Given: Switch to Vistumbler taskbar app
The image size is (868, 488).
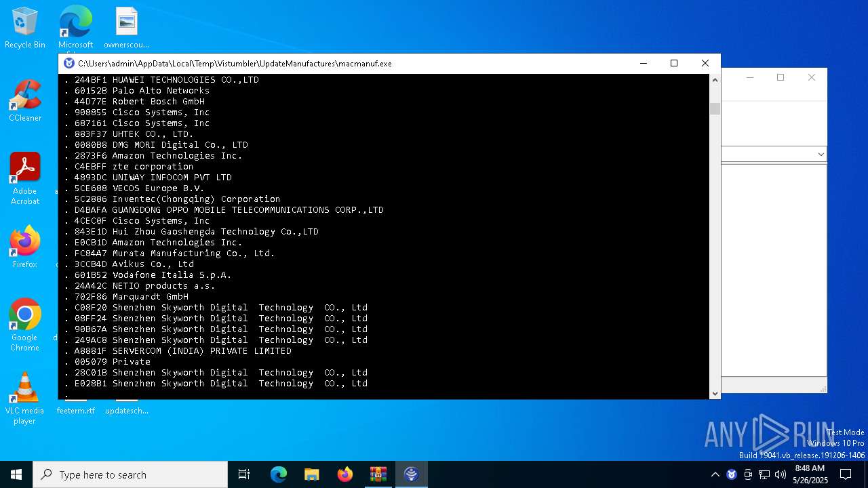Looking at the screenshot, I should [x=412, y=474].
